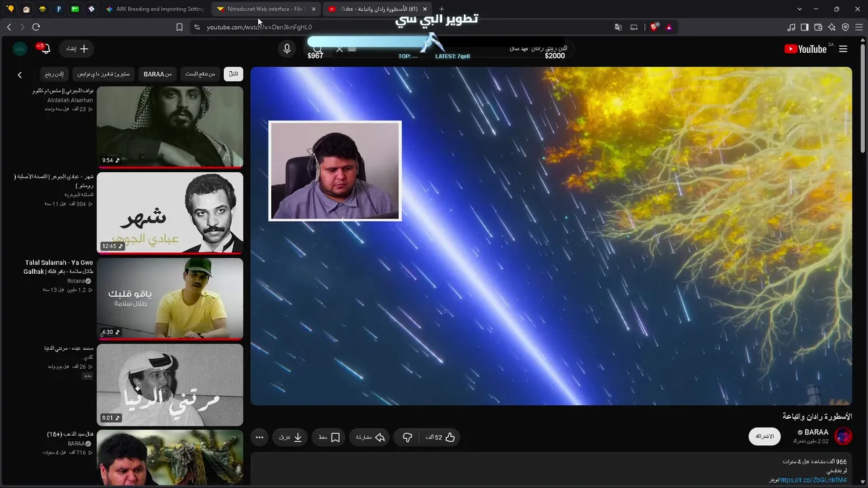Open the 'شهر عبادي الجوهر' video thumbnail
Image resolution: width=868 pixels, height=488 pixels.
[170, 212]
